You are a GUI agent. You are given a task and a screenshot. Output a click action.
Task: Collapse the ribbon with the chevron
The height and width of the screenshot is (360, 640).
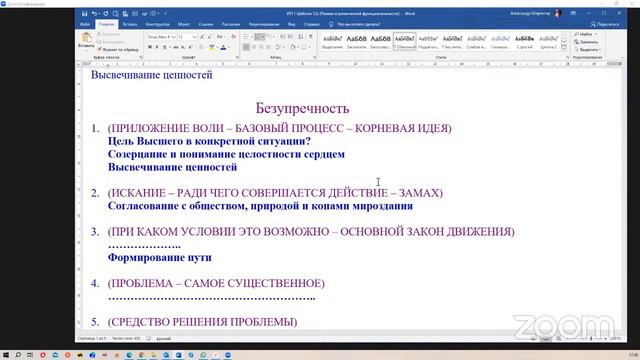(622, 58)
